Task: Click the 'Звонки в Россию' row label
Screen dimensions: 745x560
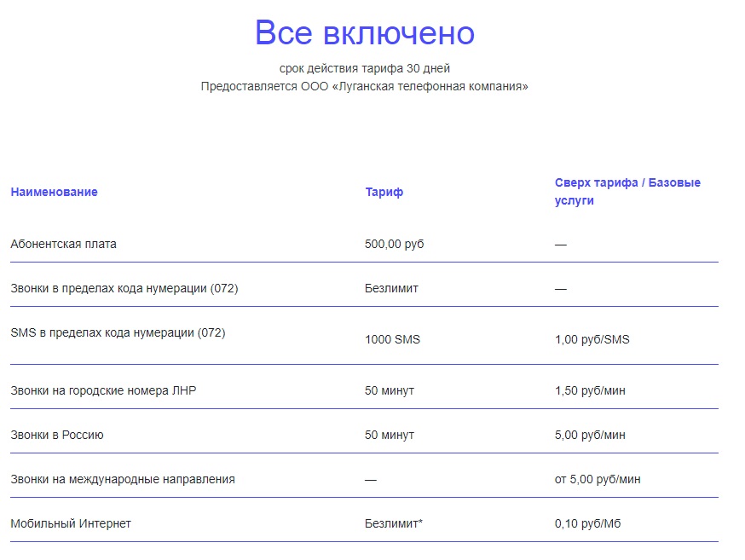Action: click(x=57, y=435)
